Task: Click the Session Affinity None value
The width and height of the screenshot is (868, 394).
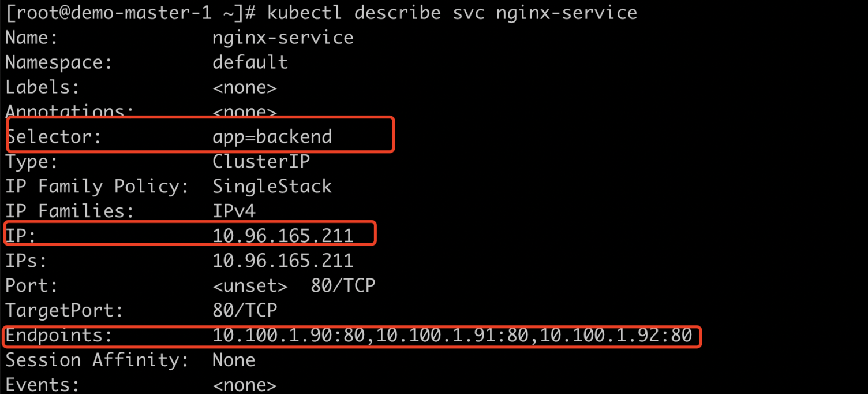Action: pyautogui.click(x=234, y=360)
